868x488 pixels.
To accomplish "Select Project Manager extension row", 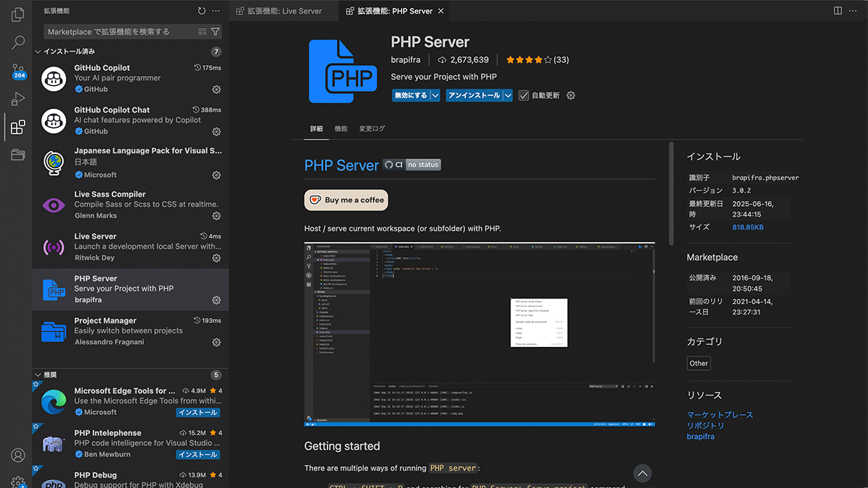I will (x=130, y=332).
